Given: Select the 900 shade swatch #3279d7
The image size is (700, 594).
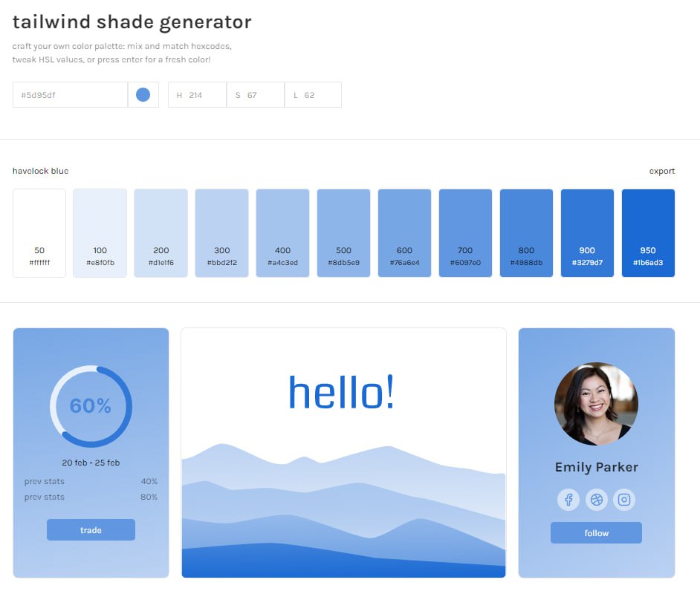Looking at the screenshot, I should (588, 233).
